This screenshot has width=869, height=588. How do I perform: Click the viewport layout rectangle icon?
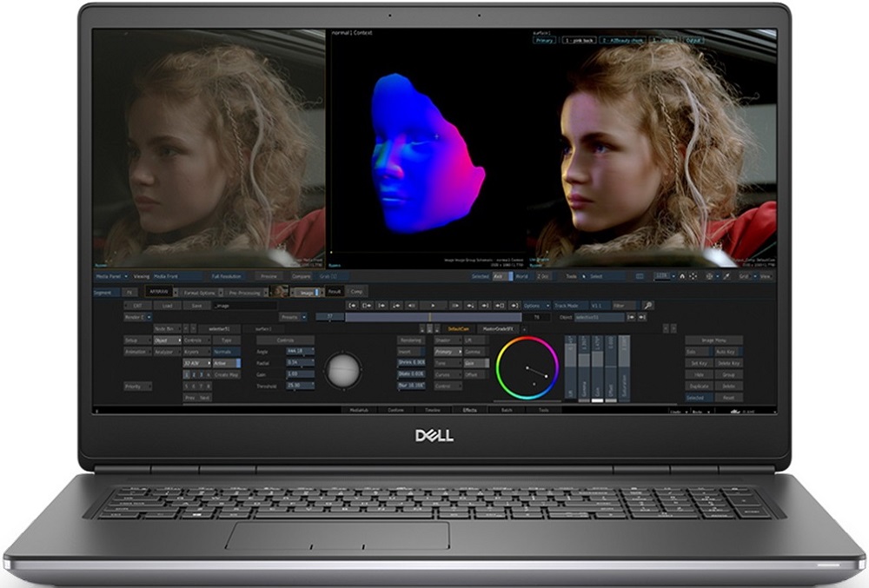coord(639,276)
